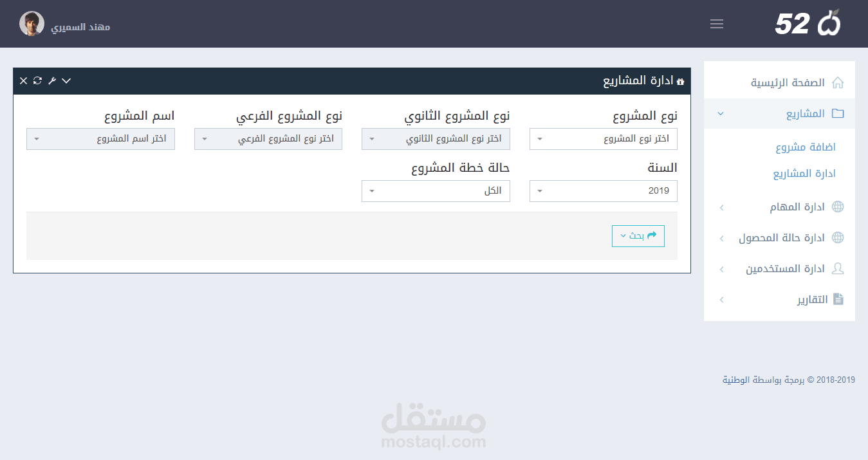Collapse المشاريع sidebar menu arrow

[x=720, y=114]
